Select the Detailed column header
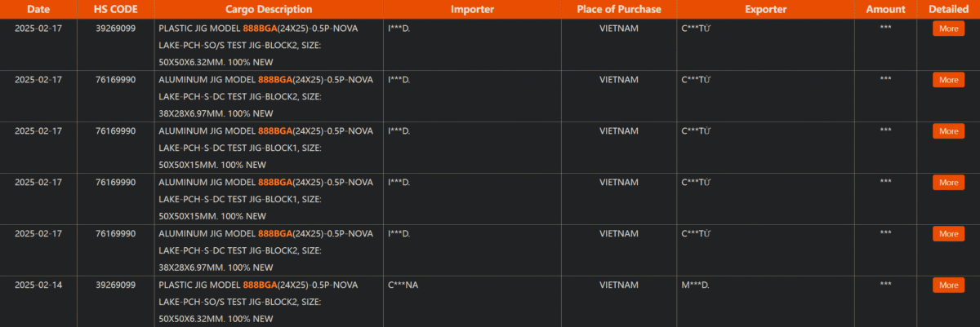The width and height of the screenshot is (980, 327). coord(948,10)
